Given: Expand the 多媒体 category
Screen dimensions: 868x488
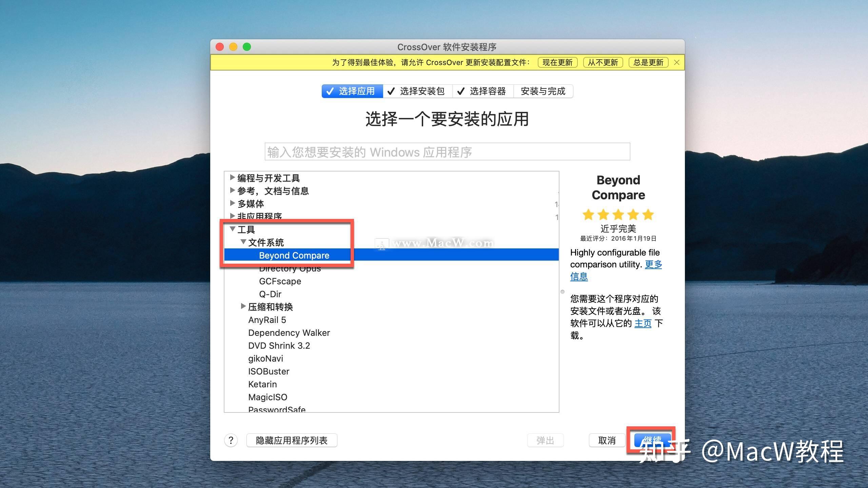Looking at the screenshot, I should pos(233,203).
